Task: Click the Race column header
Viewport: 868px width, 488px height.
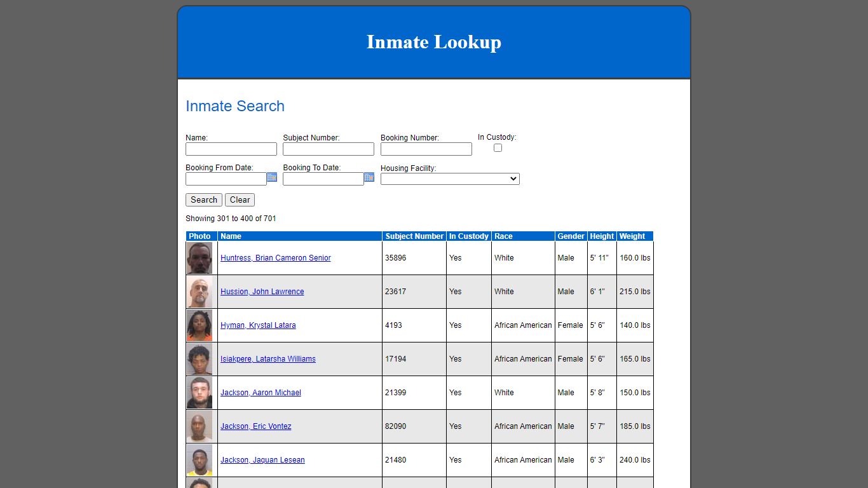Action: coord(524,236)
